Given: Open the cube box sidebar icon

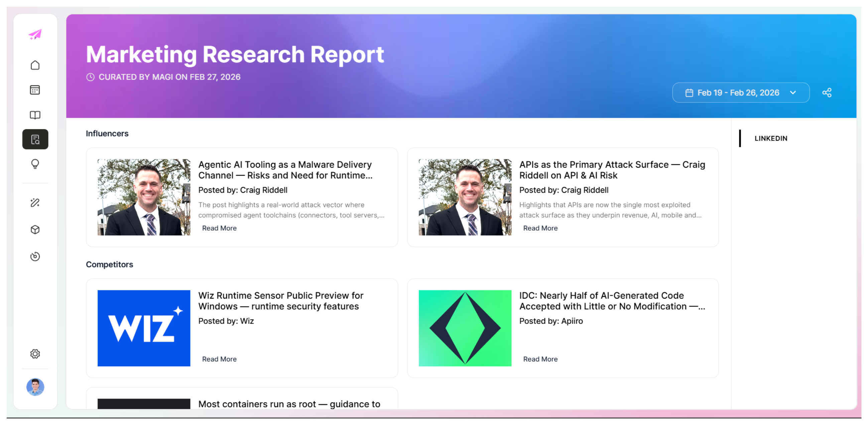Looking at the screenshot, I should [35, 230].
